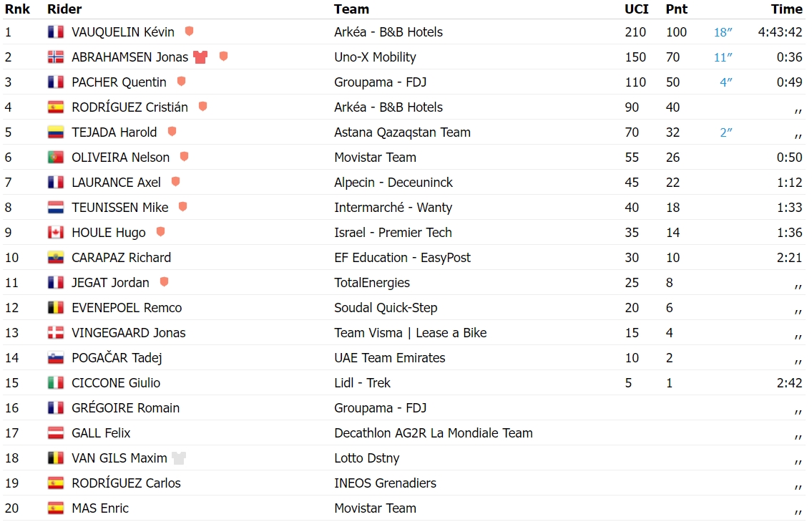The image size is (812, 522).
Task: Click the Slovenian flag next to POGAČAR
Action: [x=55, y=358]
